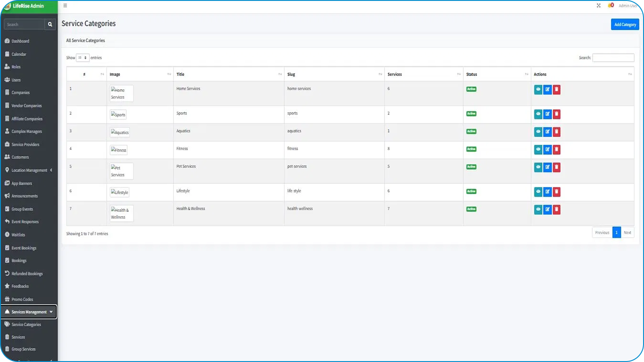644x362 pixels.
Task: Delete the Health & Wellness category
Action: [557, 210]
